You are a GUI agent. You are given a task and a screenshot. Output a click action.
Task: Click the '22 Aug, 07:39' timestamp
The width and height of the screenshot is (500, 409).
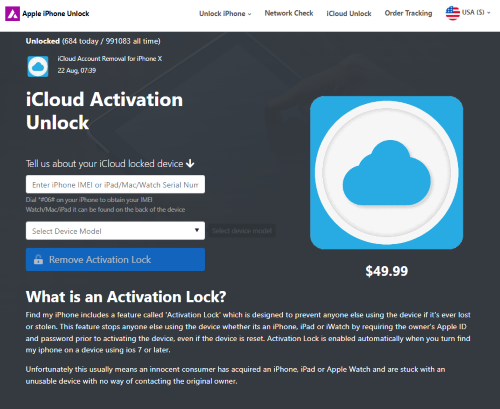tap(77, 70)
